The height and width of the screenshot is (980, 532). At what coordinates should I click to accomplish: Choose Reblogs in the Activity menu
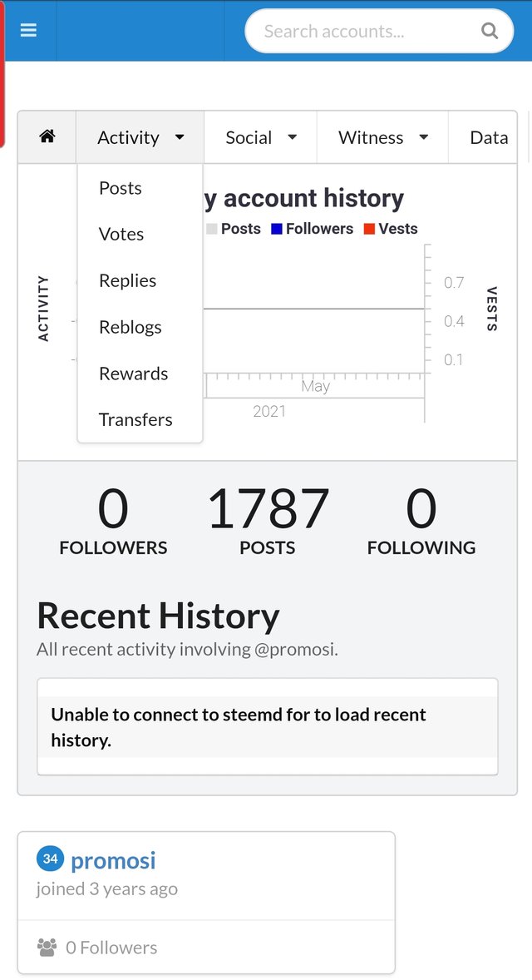click(x=130, y=328)
